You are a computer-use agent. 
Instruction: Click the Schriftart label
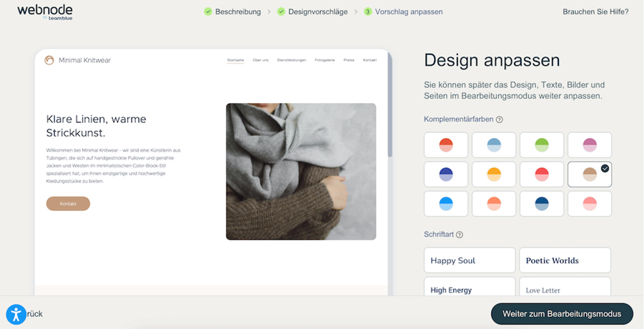[x=439, y=235]
